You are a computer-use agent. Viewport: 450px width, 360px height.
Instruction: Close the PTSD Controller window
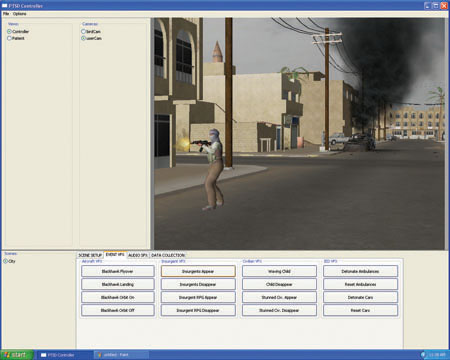(x=444, y=6)
